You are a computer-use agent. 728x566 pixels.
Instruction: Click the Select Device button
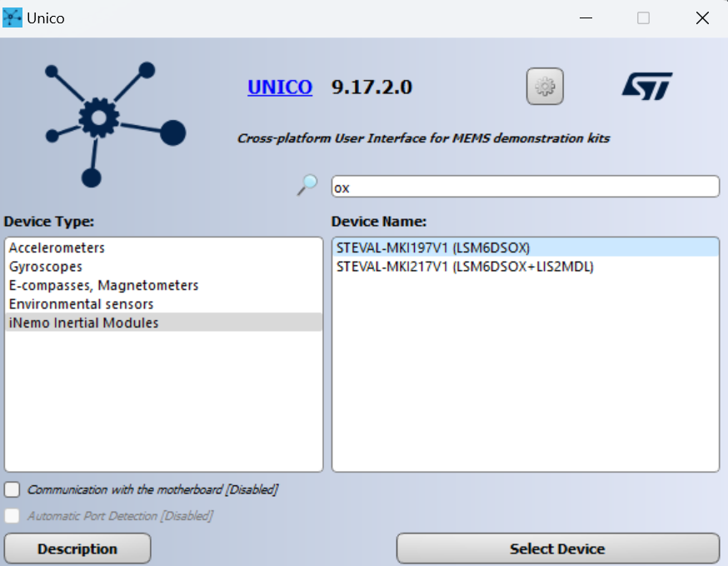(557, 548)
